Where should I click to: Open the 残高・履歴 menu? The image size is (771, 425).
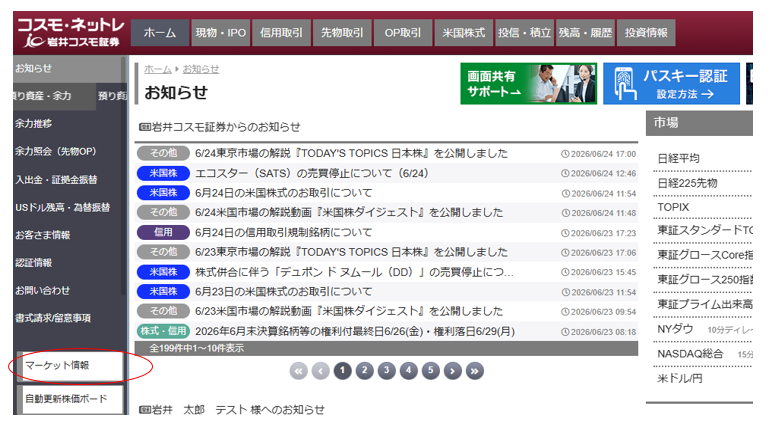coord(585,33)
